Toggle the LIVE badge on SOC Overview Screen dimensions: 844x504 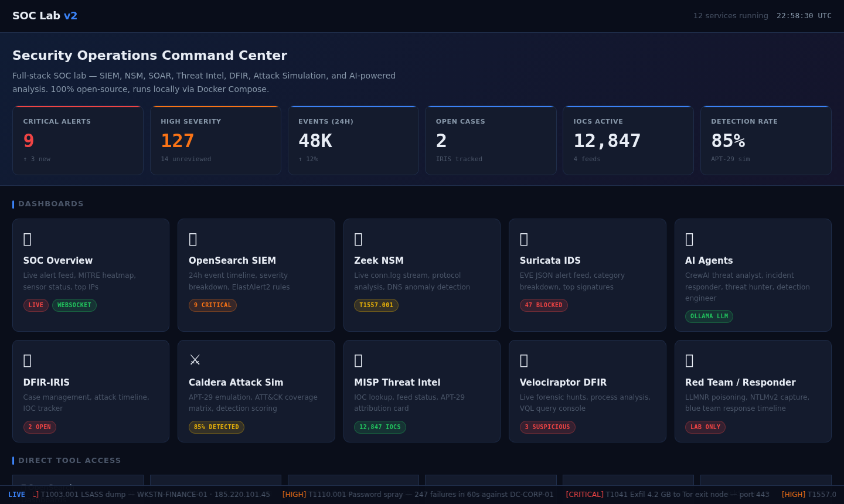pos(36,305)
